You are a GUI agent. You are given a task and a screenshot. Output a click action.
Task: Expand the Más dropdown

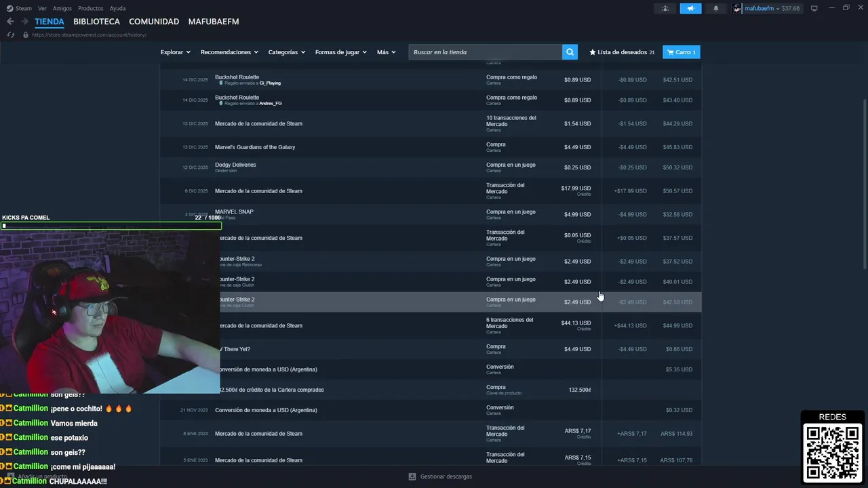pos(386,52)
